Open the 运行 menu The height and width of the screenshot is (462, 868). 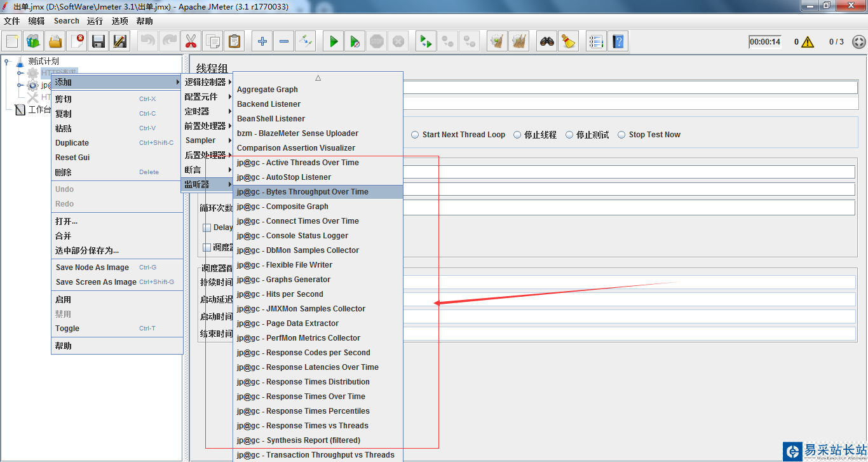click(x=95, y=21)
